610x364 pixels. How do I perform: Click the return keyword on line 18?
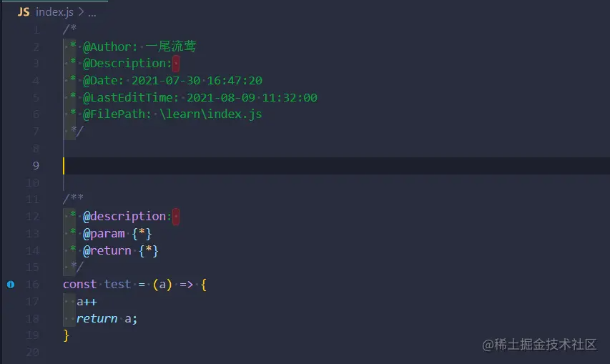point(97,318)
